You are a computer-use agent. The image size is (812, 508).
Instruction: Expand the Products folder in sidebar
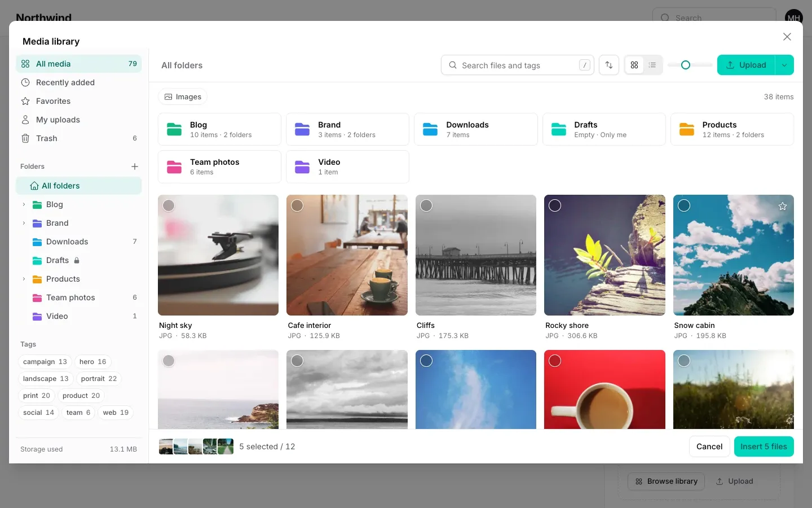(24, 279)
